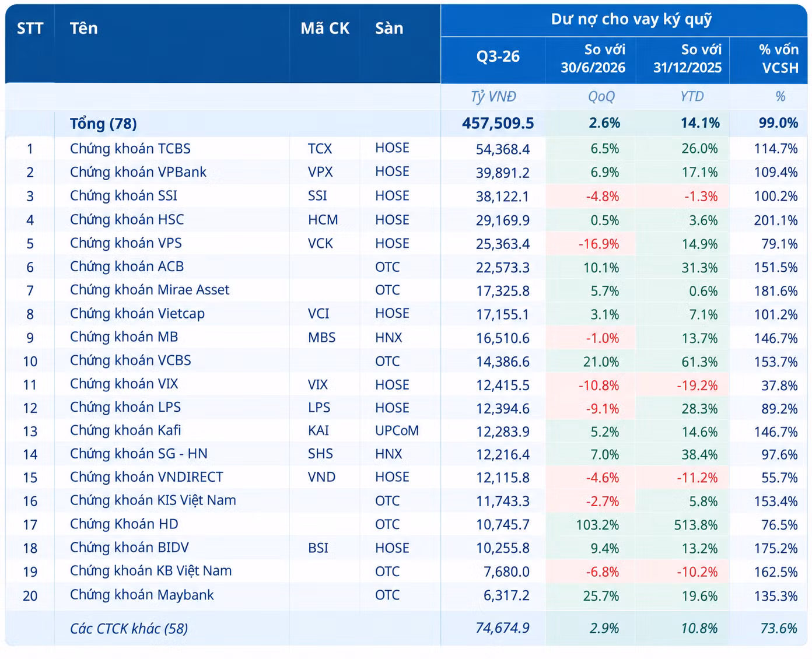Viewport: 812px width, 659px height.
Task: Click HD's YTD value '513.8%'
Action: (696, 525)
